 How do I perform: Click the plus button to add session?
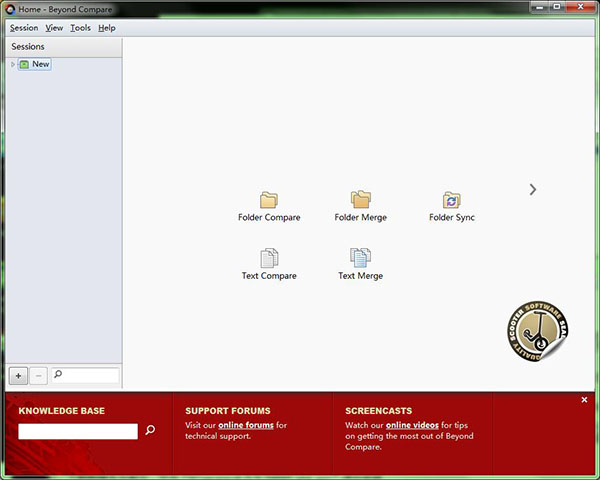pyautogui.click(x=18, y=376)
